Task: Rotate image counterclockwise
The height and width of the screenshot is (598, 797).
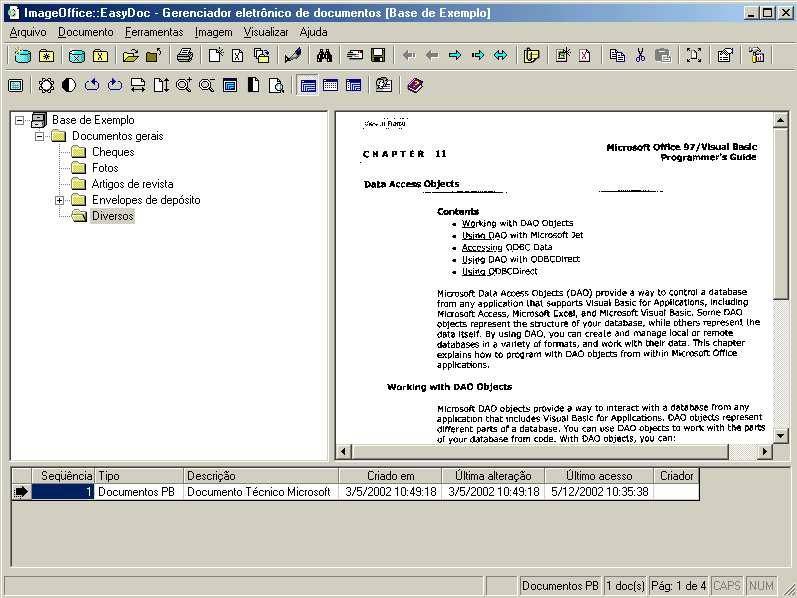Action: tap(92, 85)
